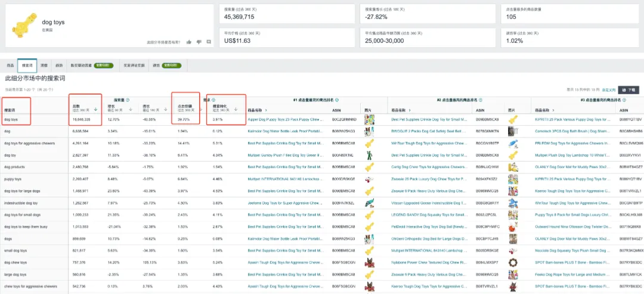The width and height of the screenshot is (644, 294).
Task: Click the 下载 download button
Action: [629, 89]
